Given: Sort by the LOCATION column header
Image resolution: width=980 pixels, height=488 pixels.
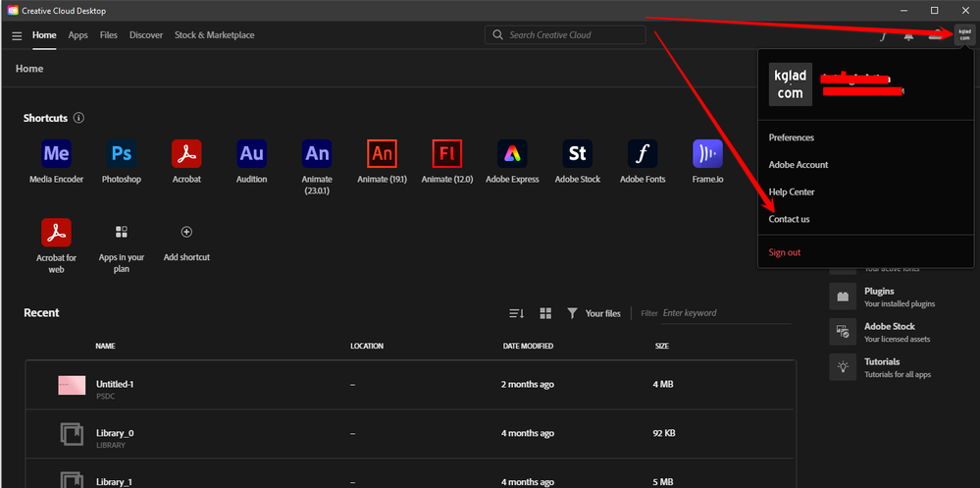Looking at the screenshot, I should tap(367, 346).
